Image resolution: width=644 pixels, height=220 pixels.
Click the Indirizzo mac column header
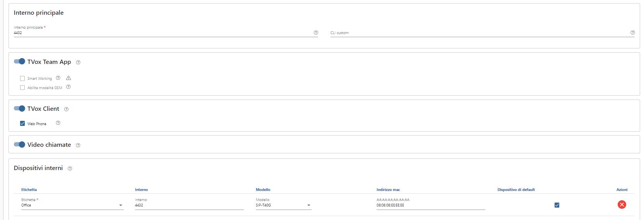(388, 189)
